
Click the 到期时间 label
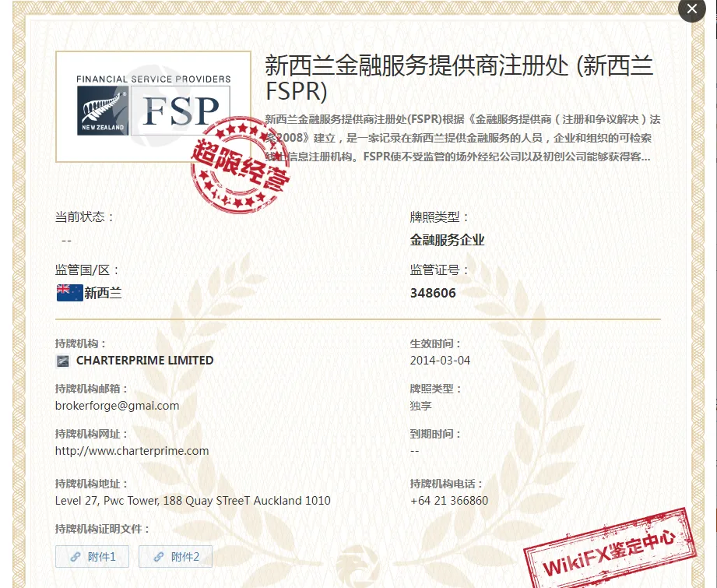(x=435, y=434)
